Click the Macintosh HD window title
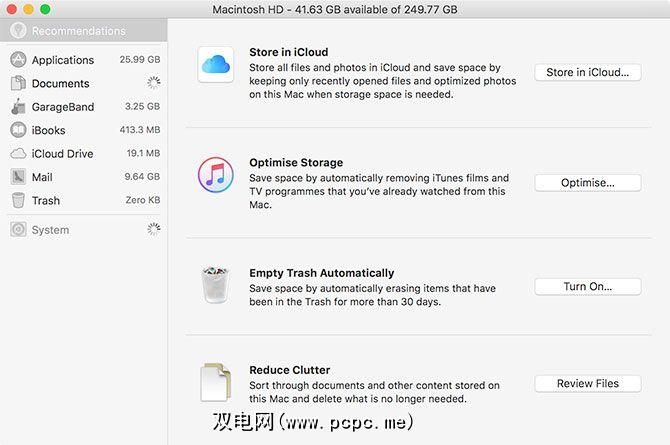The height and width of the screenshot is (445, 670). pyautogui.click(x=335, y=9)
